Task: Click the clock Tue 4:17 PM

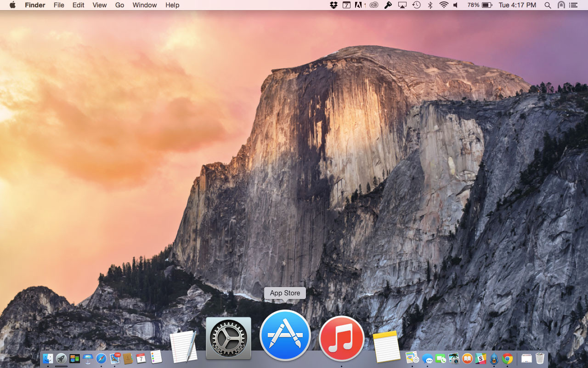Action: click(517, 5)
